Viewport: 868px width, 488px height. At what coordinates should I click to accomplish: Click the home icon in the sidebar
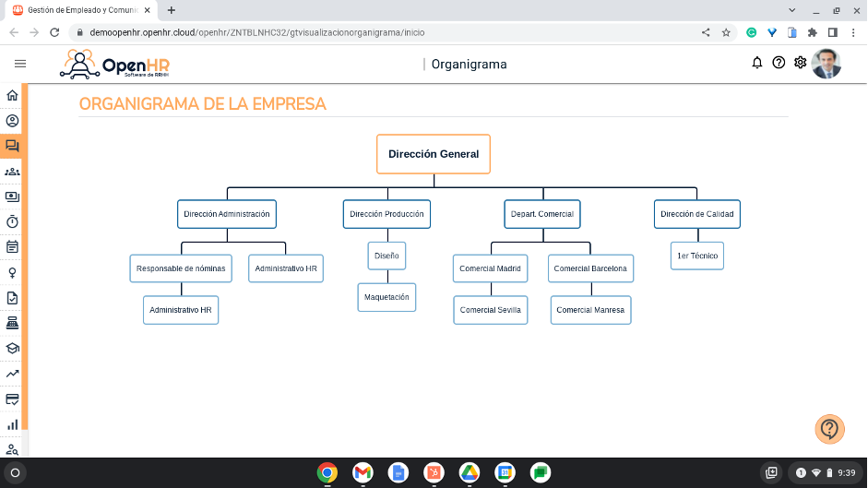point(12,95)
